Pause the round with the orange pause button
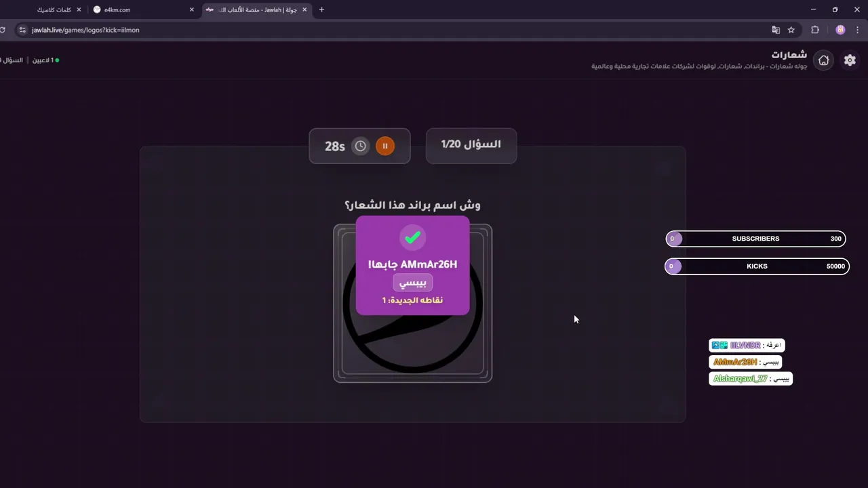The width and height of the screenshot is (868, 488). pos(384,146)
